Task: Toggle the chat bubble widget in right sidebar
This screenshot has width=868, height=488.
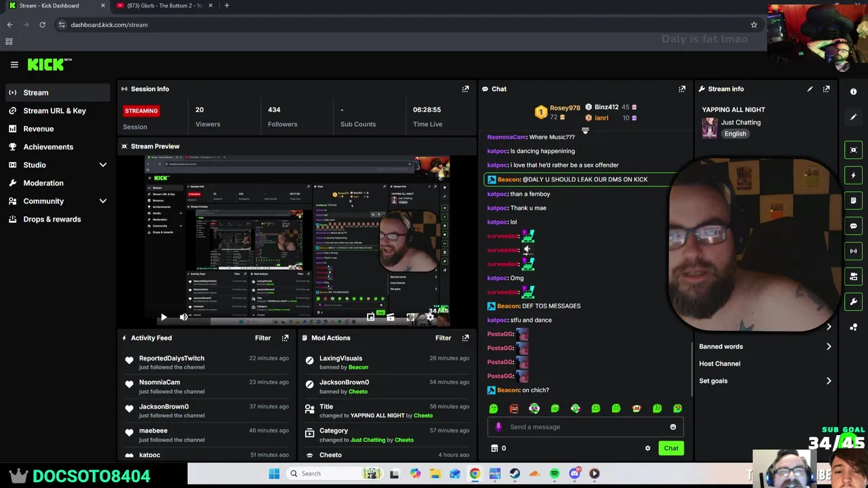Action: click(x=854, y=226)
